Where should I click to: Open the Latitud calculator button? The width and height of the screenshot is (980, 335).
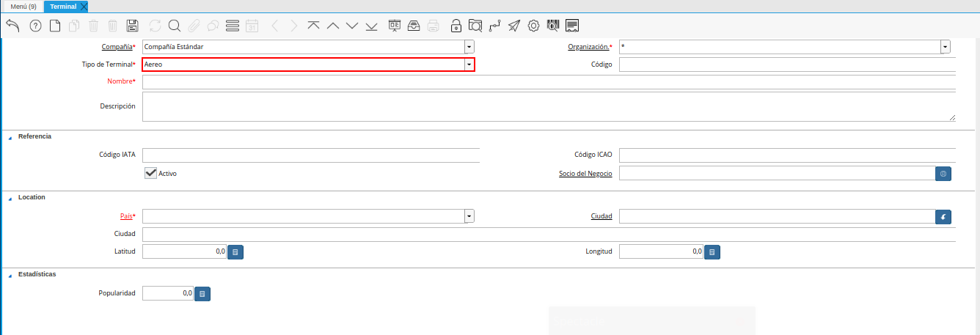(x=235, y=252)
